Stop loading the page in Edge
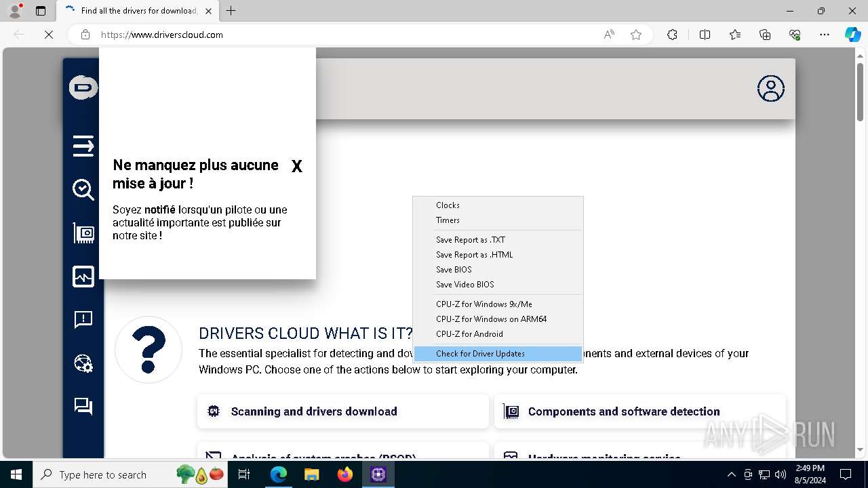This screenshot has width=868, height=488. pos(48,35)
